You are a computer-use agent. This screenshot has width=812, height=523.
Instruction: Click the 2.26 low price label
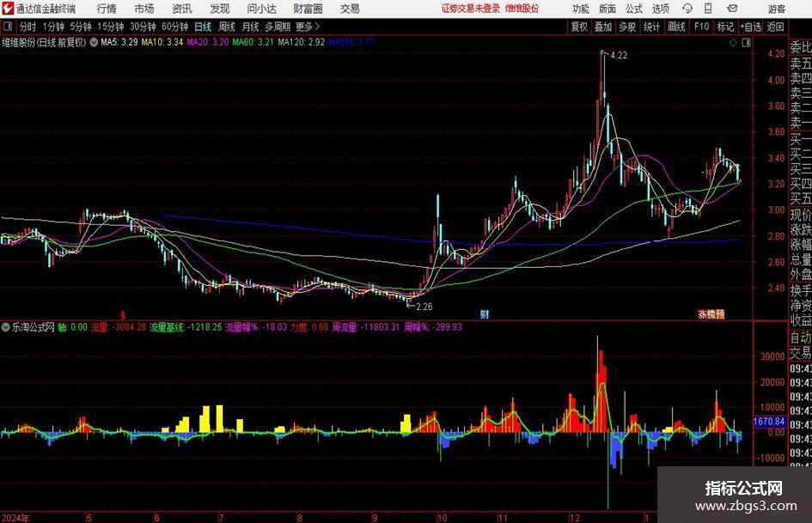point(424,307)
